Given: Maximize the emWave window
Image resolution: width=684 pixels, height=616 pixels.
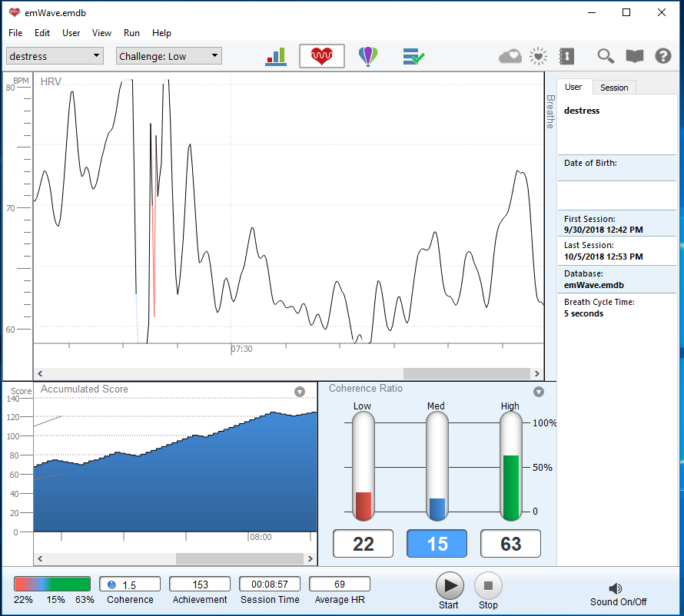Looking at the screenshot, I should (626, 12).
